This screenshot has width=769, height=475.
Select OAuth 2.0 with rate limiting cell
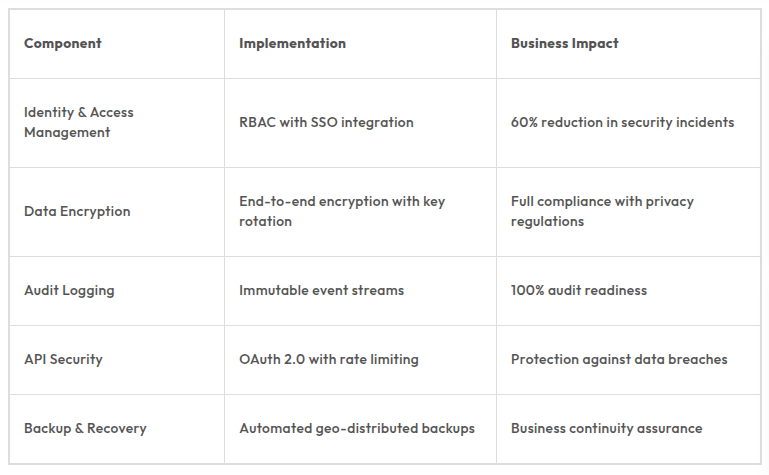(x=328, y=359)
